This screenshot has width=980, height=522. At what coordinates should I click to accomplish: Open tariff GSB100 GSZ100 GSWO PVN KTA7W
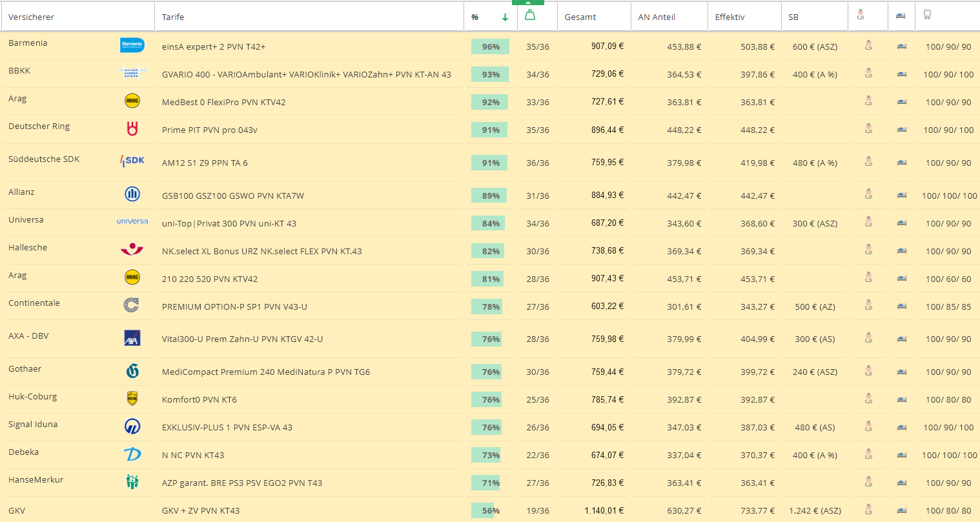click(233, 196)
